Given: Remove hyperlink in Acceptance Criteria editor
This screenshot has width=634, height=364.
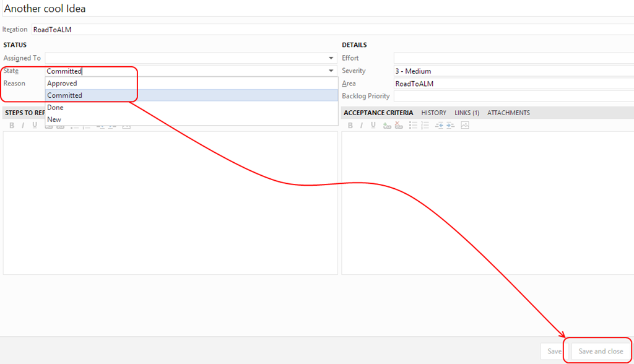Looking at the screenshot, I should click(x=399, y=125).
